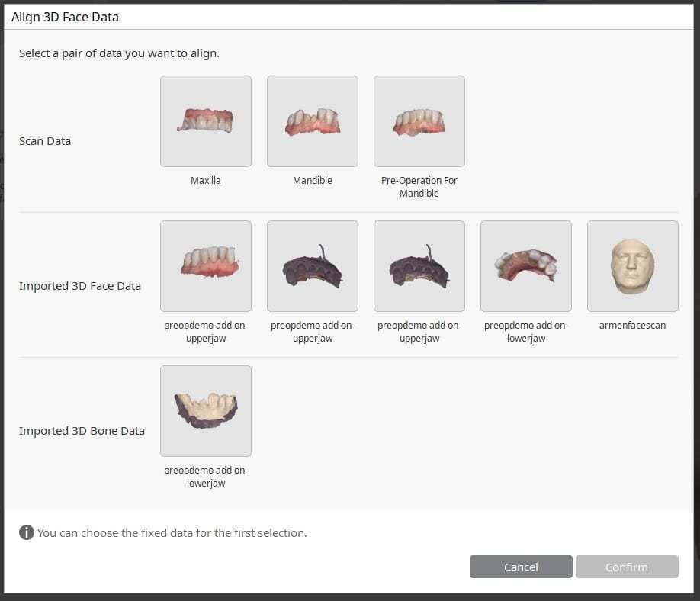Click the "You can choose the fixed data" hint
Image resolution: width=700 pixels, height=601 pixels.
coord(172,532)
